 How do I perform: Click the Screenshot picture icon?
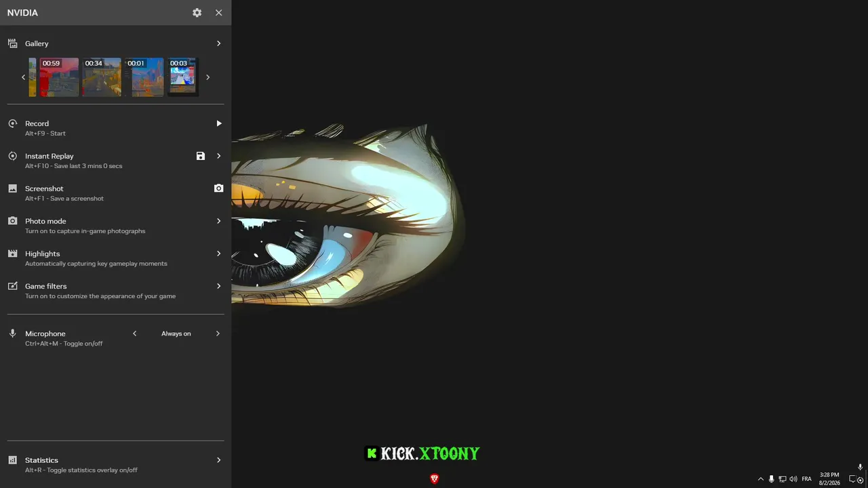tap(12, 188)
